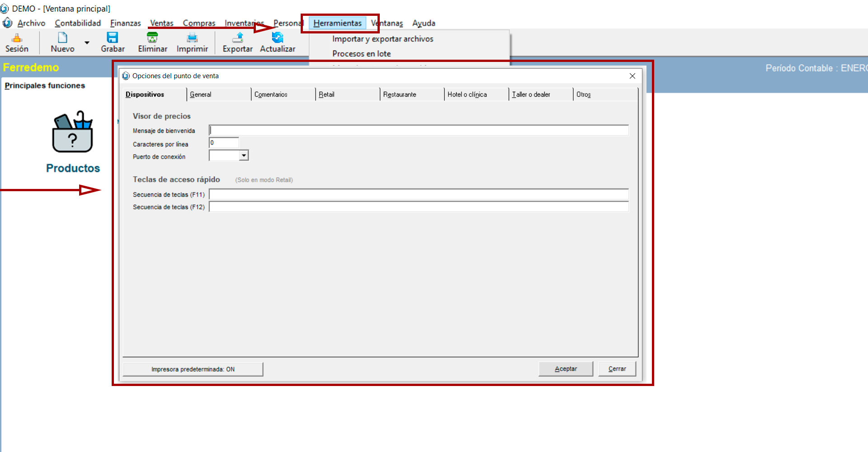Click the Mensaje de bienvenida field
This screenshot has height=452, width=868.
click(x=418, y=131)
